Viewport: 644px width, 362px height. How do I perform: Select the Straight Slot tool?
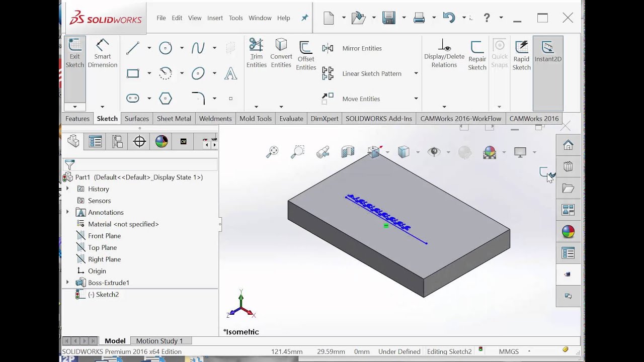pos(133,99)
